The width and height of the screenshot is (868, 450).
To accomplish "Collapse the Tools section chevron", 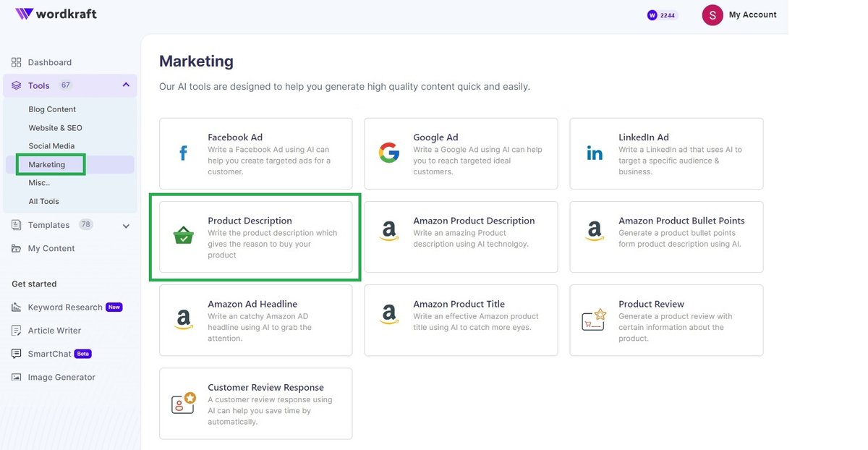I will (124, 85).
